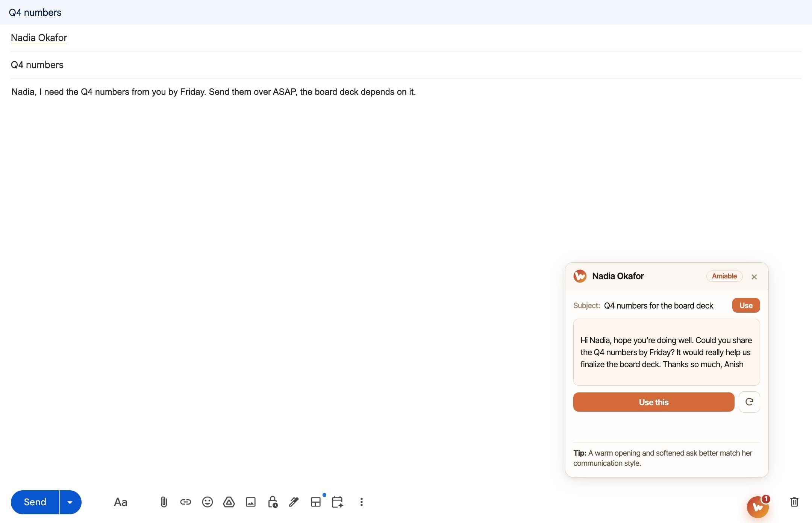Screen dimensions: 812x523
Task: Click the Q4 numbers compose window title
Action: pos(35,12)
